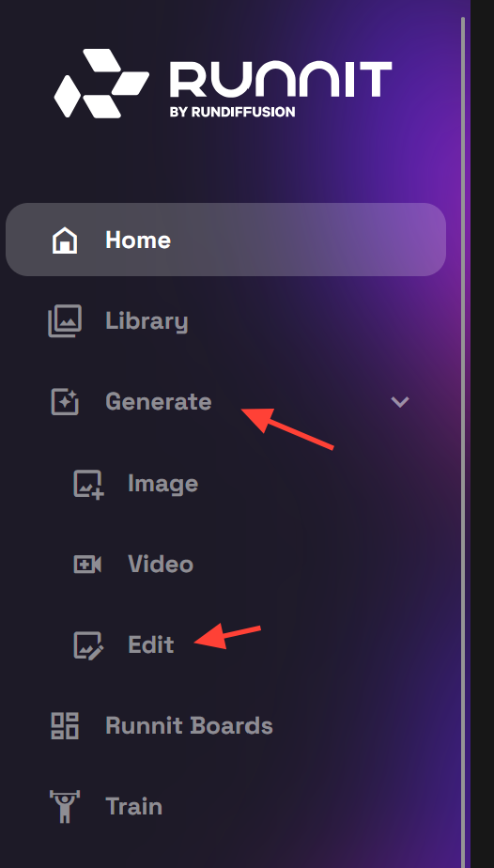Open the Home menu item

coord(225,240)
